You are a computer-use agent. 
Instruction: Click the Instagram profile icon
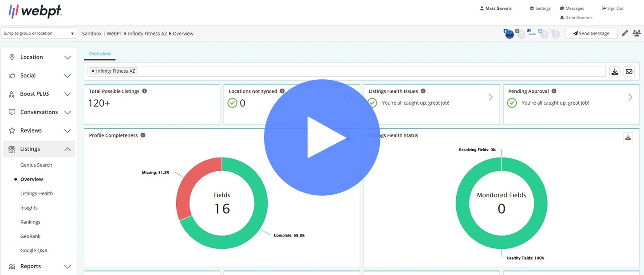[x=555, y=34]
